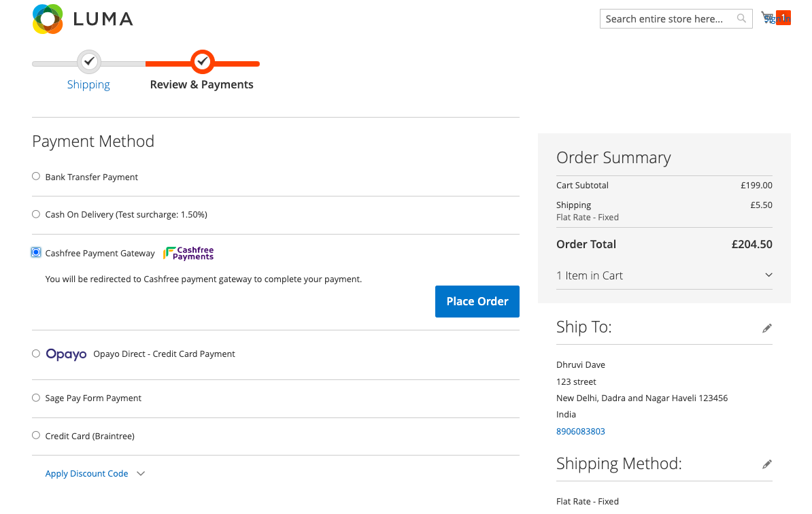The height and width of the screenshot is (514, 812).
Task: Choose Credit Card (Braintree) radio button
Action: pyautogui.click(x=36, y=435)
